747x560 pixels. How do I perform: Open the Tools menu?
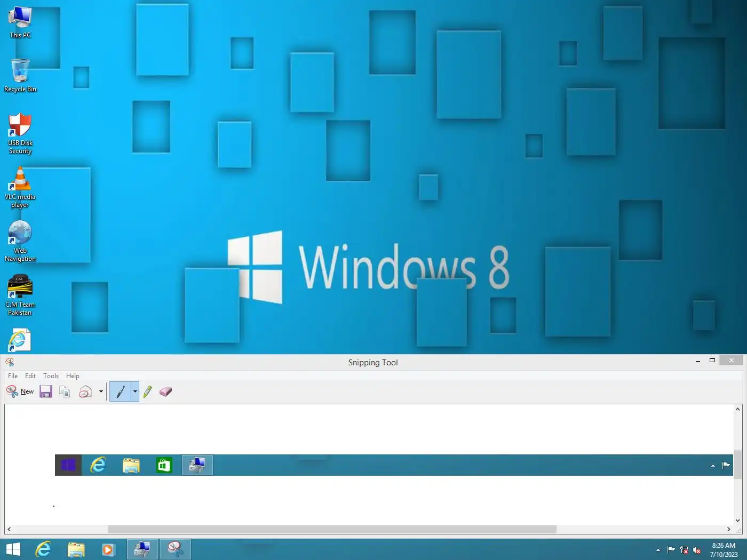[x=51, y=376]
